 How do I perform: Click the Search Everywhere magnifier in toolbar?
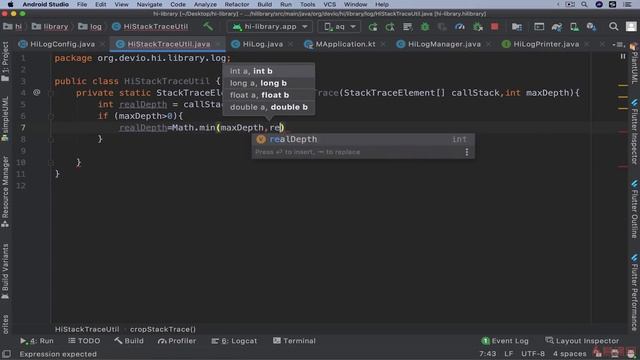[x=613, y=27]
